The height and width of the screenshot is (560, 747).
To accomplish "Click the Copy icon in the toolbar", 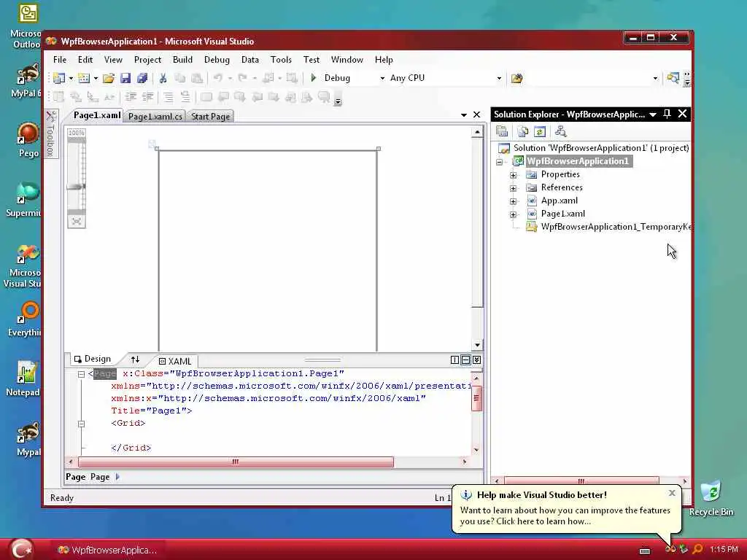I will (179, 78).
